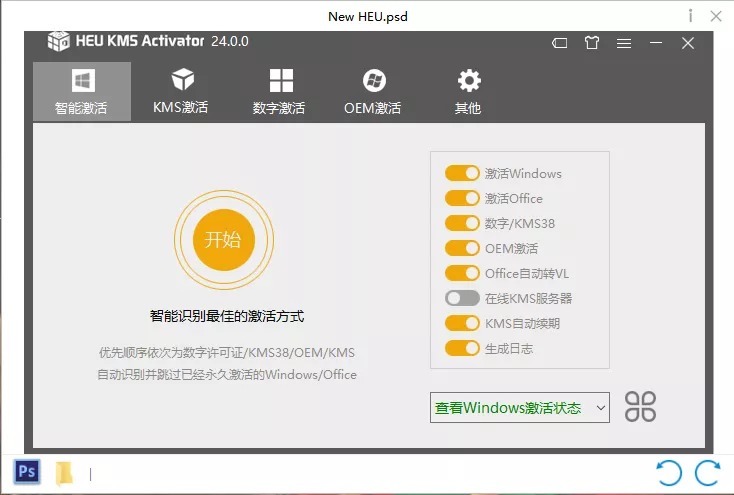The width and height of the screenshot is (734, 495).
Task: Toggle the 激活Windows switch
Action: (x=462, y=173)
